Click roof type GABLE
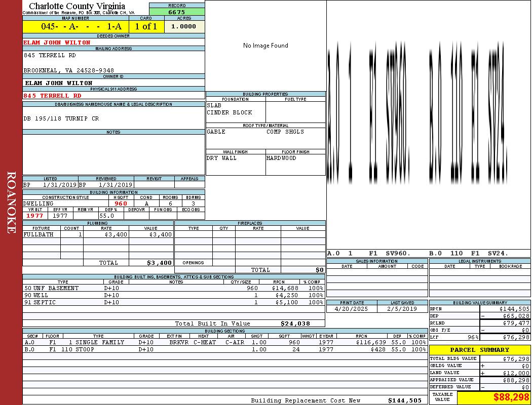 (216, 132)
